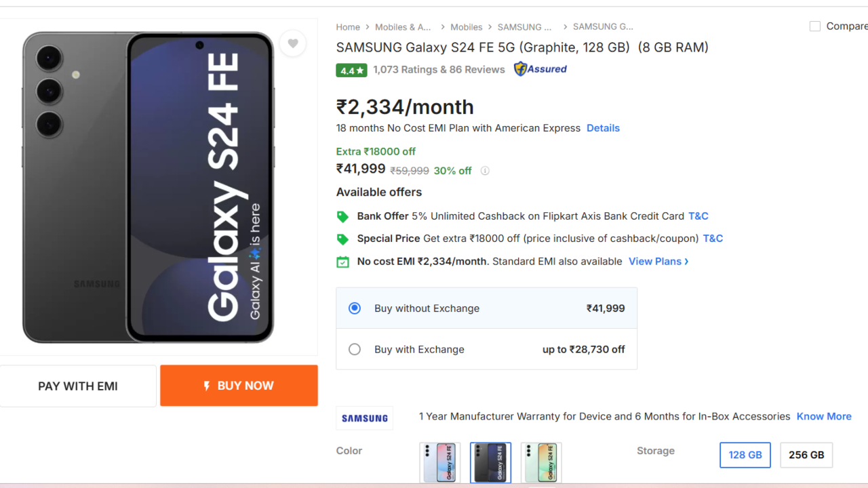Viewport: 868px width, 488px height.
Task: Select Buy with Exchange option
Action: tap(355, 350)
